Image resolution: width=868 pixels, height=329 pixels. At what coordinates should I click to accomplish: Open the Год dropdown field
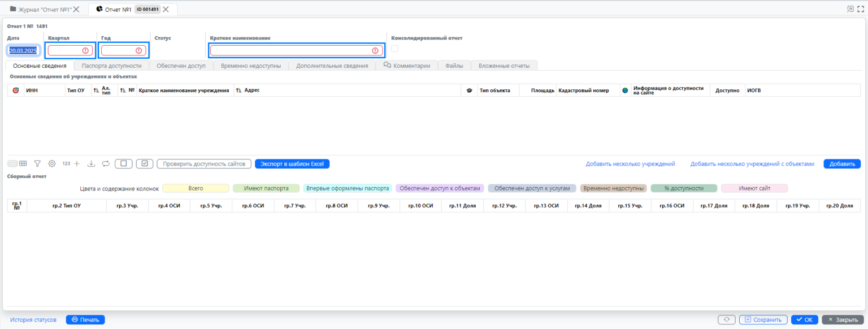123,50
